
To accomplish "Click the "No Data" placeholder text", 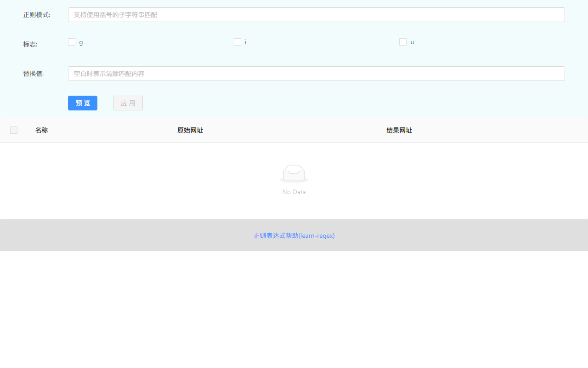I will (294, 192).
